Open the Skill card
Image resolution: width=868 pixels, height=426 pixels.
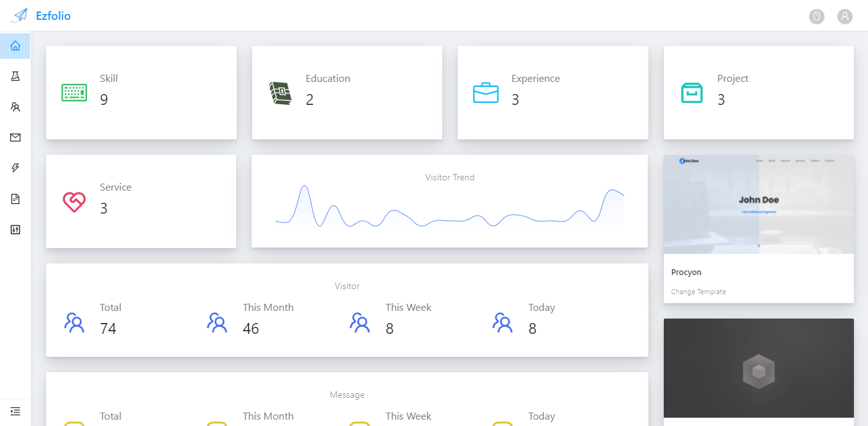click(141, 93)
